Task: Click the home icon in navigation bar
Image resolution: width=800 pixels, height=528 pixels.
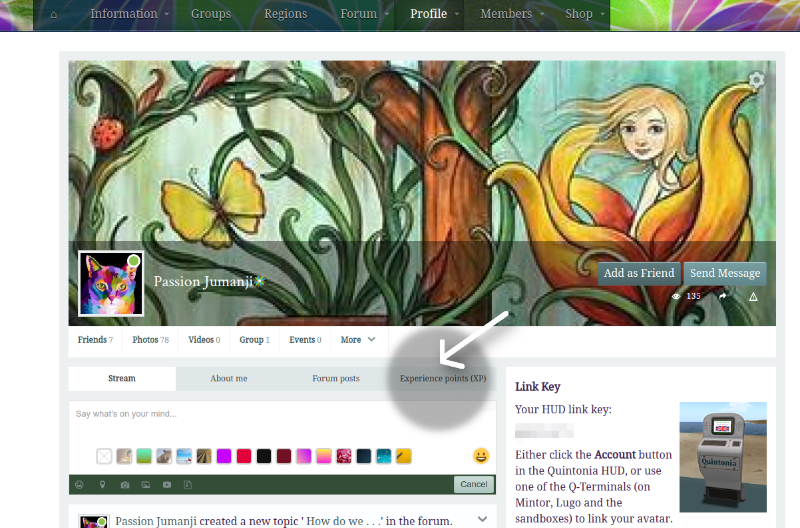Action: point(53,15)
